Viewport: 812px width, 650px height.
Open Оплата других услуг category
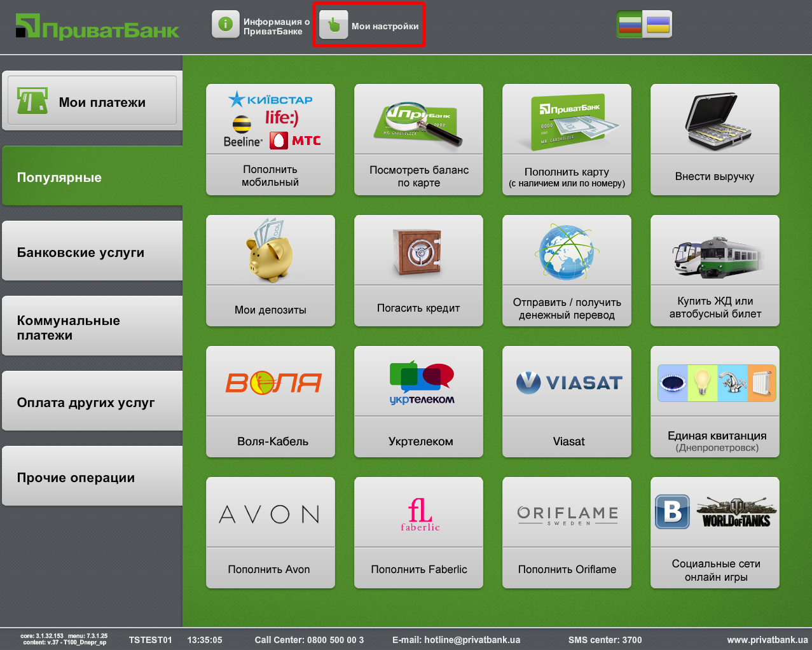[92, 401]
